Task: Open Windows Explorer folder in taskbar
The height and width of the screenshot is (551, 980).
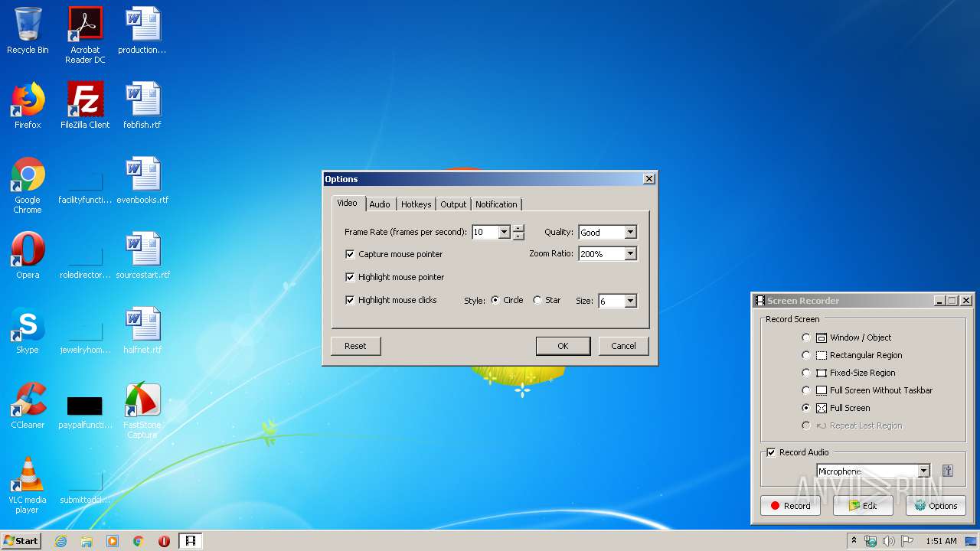Action: tap(87, 541)
